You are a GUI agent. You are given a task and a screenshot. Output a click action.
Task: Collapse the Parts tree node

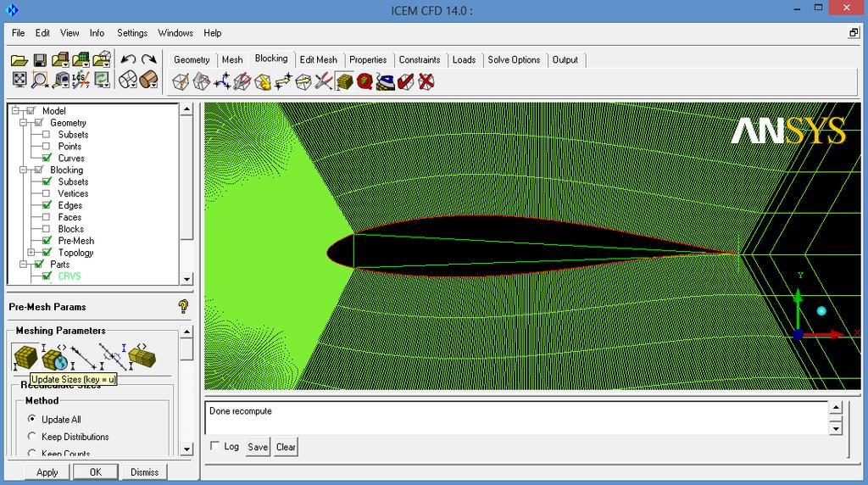[23, 264]
